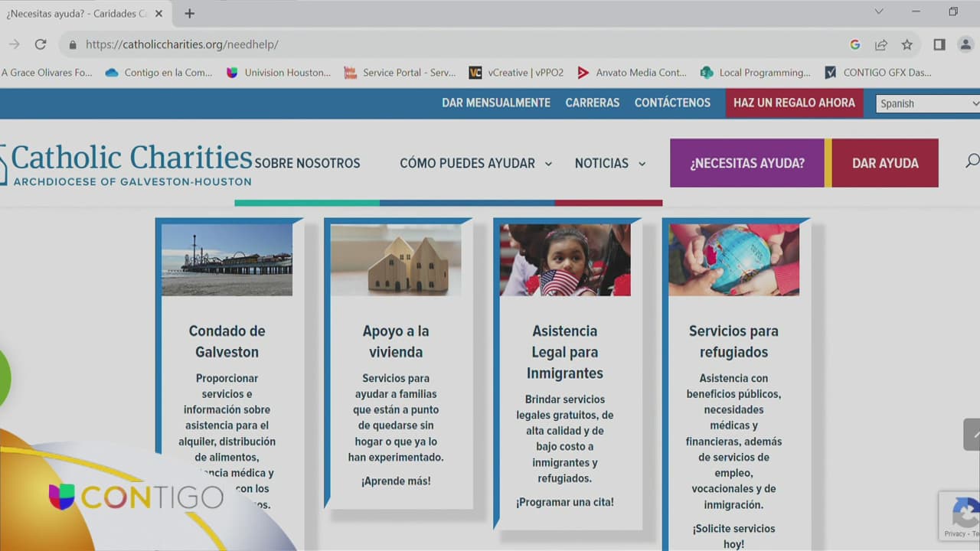
Task: Expand the Noticias menu
Action: coord(609,163)
